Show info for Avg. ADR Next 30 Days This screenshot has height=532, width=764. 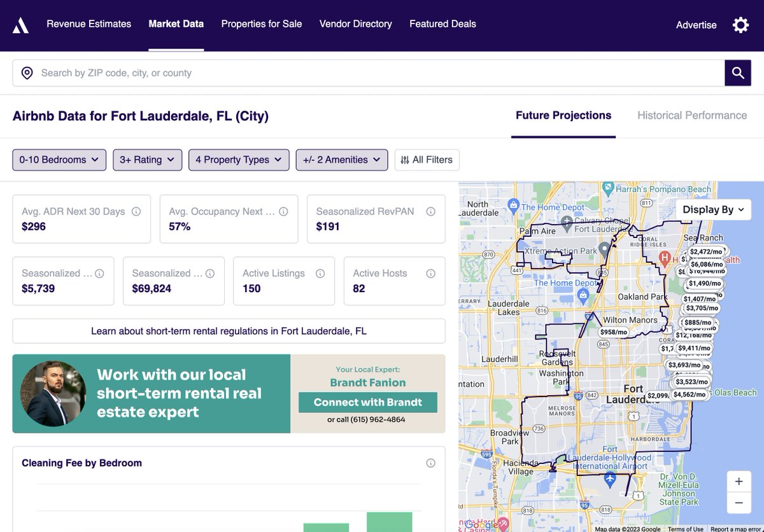pos(136,211)
